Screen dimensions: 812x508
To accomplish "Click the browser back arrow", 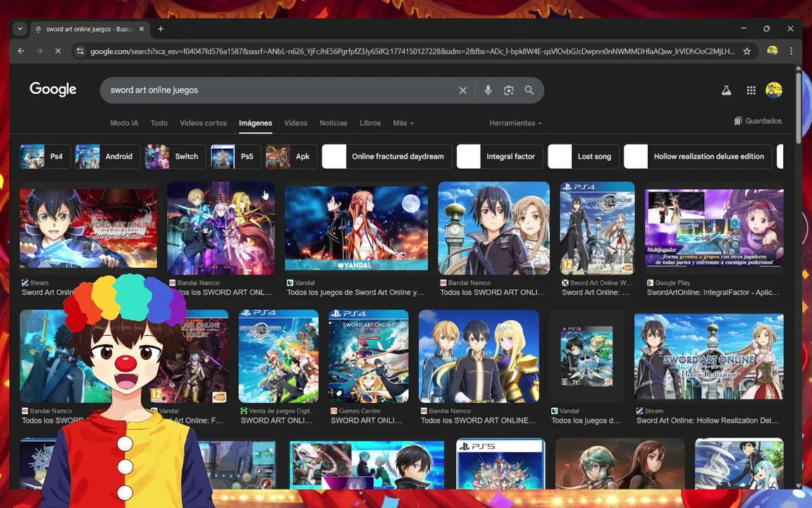I will tap(20, 51).
